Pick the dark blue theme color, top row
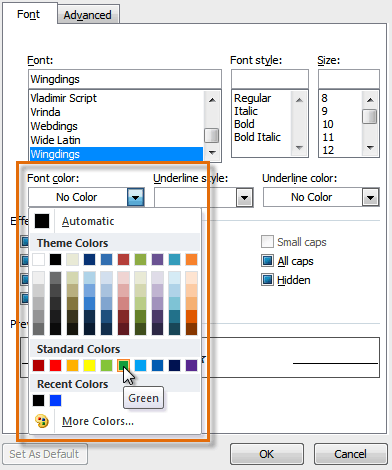This screenshot has width=392, height=470. (x=89, y=259)
